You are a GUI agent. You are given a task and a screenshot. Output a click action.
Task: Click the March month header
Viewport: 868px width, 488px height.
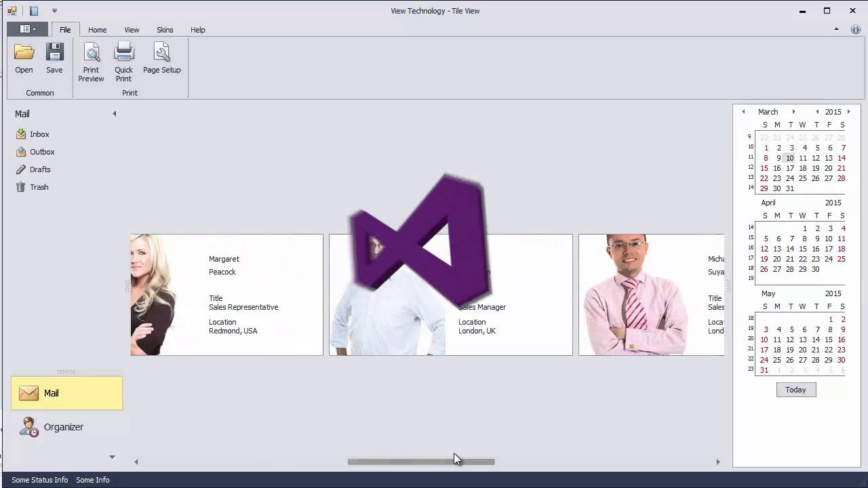768,112
